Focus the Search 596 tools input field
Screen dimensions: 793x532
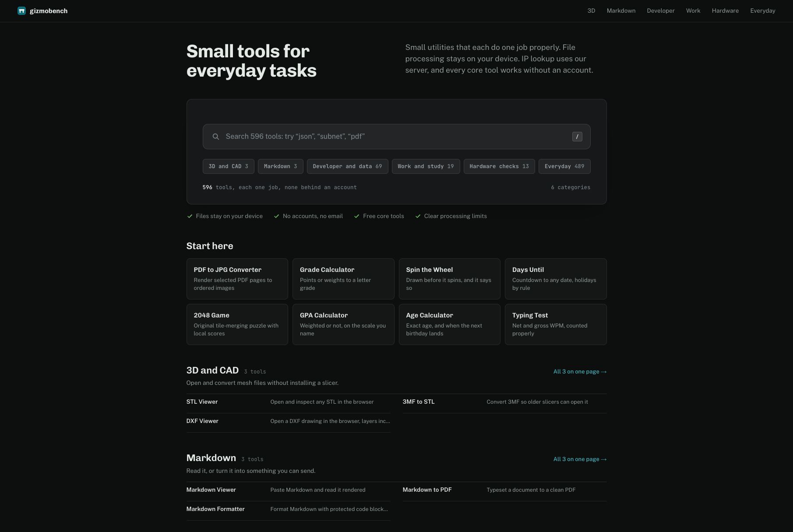coord(396,137)
